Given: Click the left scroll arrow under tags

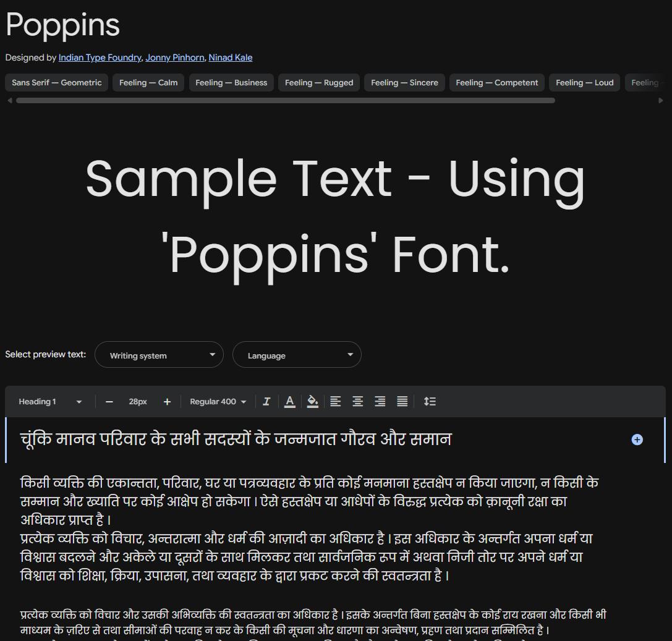Looking at the screenshot, I should [x=10, y=100].
